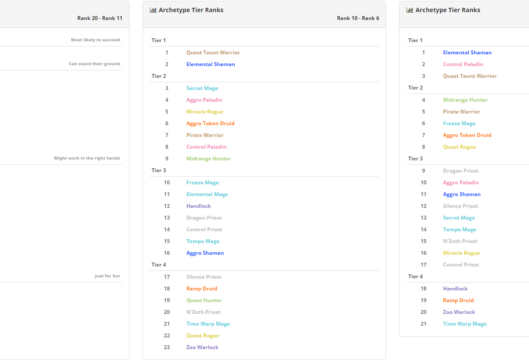Open Tempo Mage ranked number 14
The image size is (529, 360).
click(x=460, y=229)
